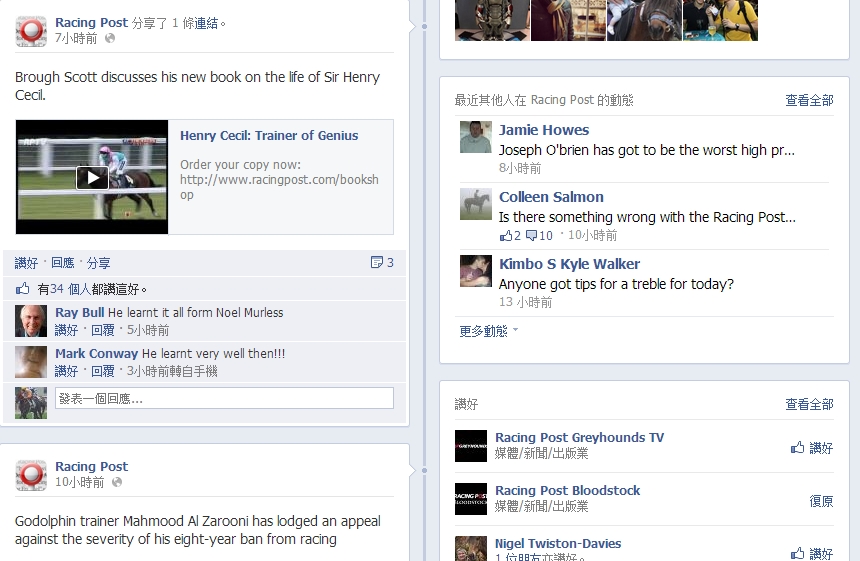Click thumbs-up icon on Colleen Salmon's post
860x561 pixels.
[x=506, y=235]
